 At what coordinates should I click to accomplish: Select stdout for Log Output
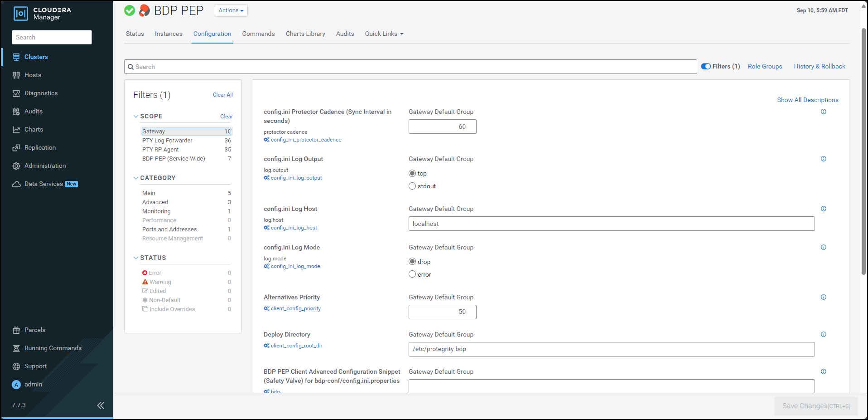[x=412, y=186]
